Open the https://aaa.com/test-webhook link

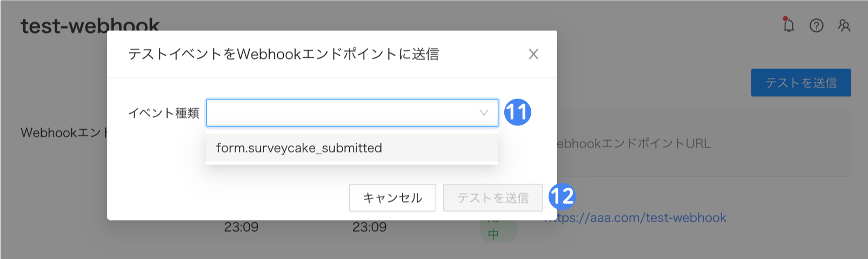click(637, 218)
